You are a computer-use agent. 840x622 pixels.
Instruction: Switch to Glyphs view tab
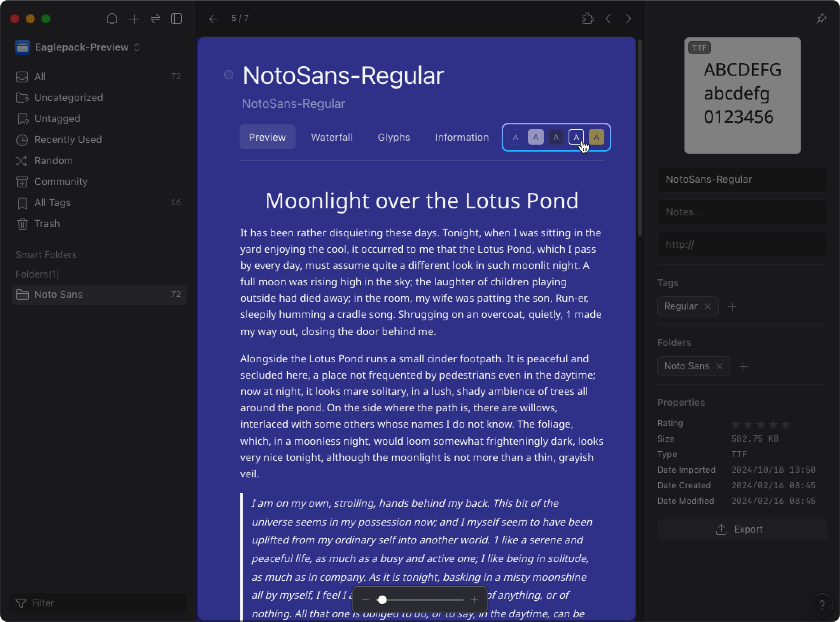click(x=394, y=137)
